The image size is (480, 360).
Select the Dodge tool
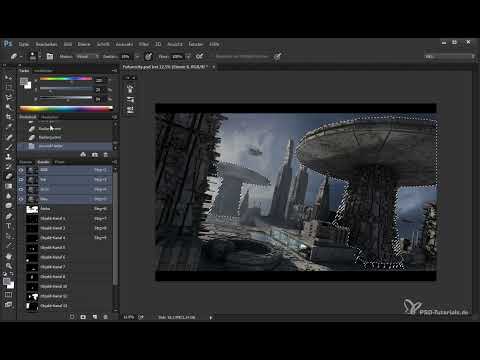click(x=9, y=206)
